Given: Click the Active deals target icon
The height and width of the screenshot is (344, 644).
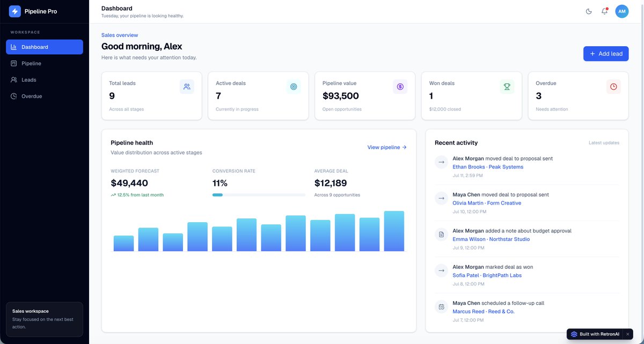Looking at the screenshot, I should coord(294,86).
